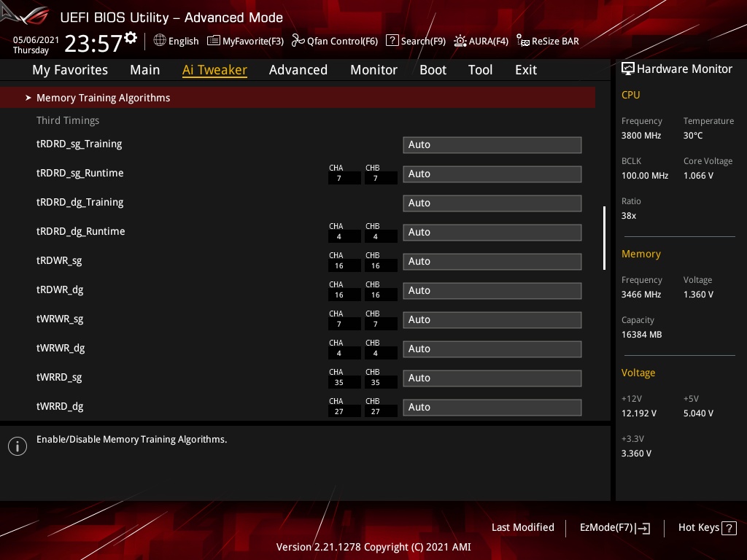
Task: Click the Ratio value 38x
Action: point(628,216)
